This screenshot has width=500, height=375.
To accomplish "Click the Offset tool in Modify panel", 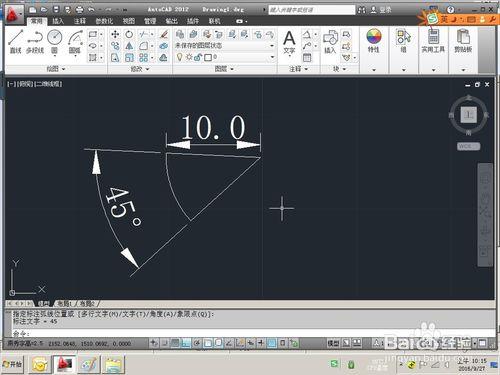I will pyautogui.click(x=163, y=58).
